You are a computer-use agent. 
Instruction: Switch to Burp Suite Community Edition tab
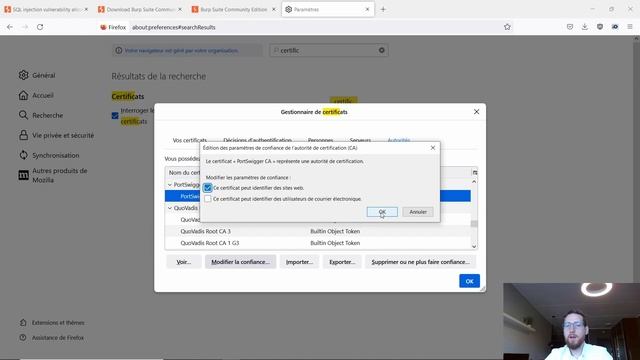click(x=233, y=9)
